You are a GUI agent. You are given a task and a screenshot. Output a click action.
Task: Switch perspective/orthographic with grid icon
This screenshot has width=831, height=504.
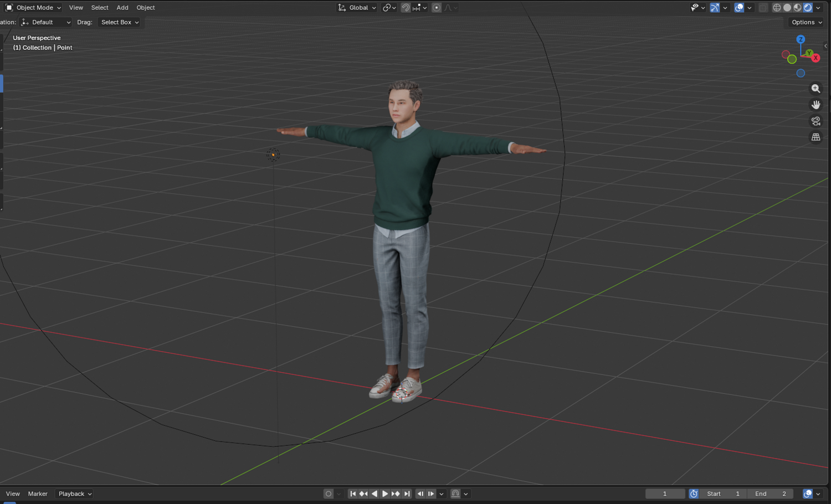pos(815,137)
